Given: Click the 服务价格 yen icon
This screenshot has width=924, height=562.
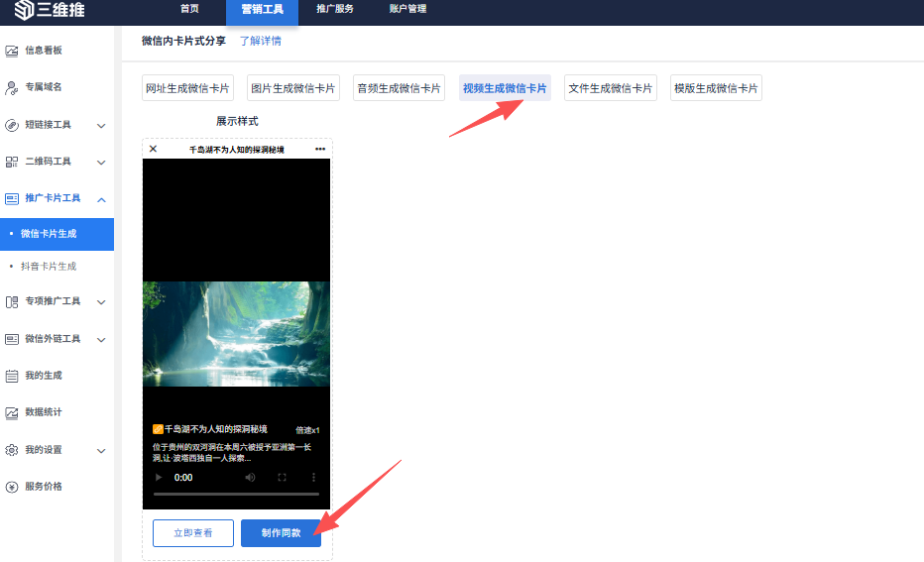Looking at the screenshot, I should tap(12, 487).
